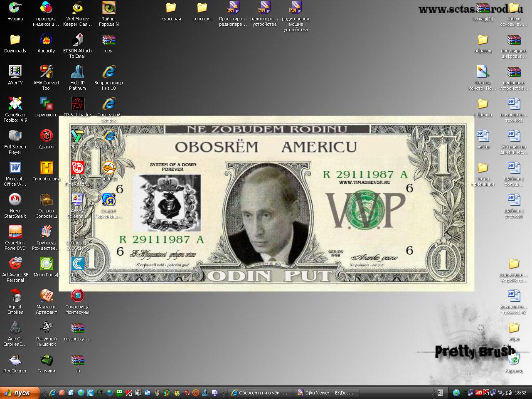Open the образец folder
Viewport: 532px width, 399px height.
483,44
